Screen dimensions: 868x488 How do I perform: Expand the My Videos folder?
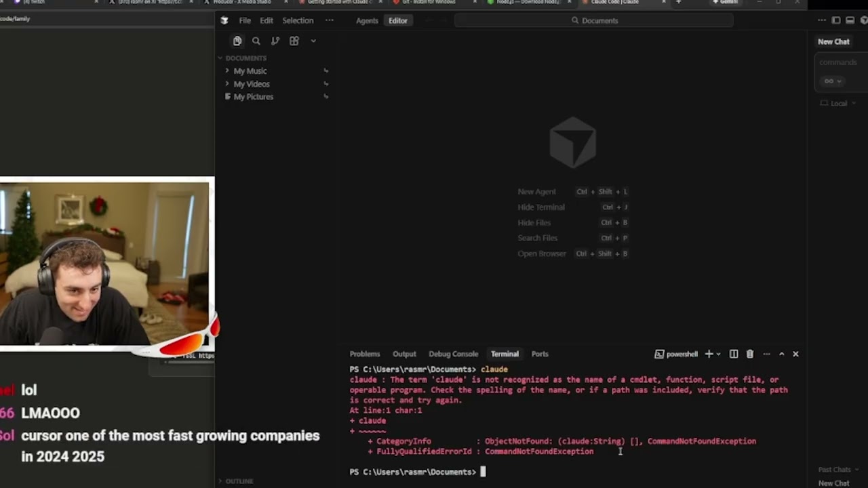pos(251,84)
